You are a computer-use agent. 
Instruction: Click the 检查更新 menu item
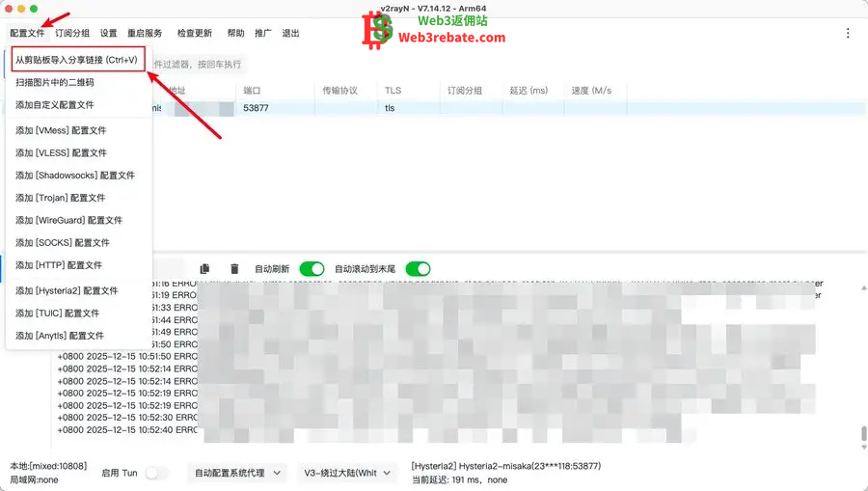[x=194, y=33]
